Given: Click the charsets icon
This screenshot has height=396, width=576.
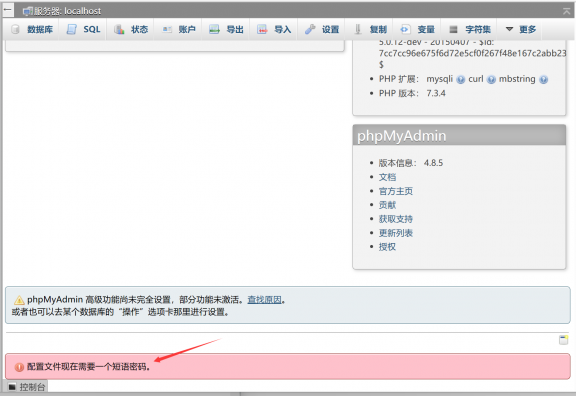Looking at the screenshot, I should 453,29.
